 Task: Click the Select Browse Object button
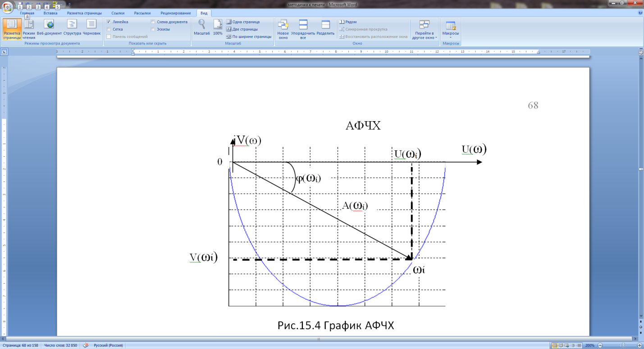coord(640,327)
